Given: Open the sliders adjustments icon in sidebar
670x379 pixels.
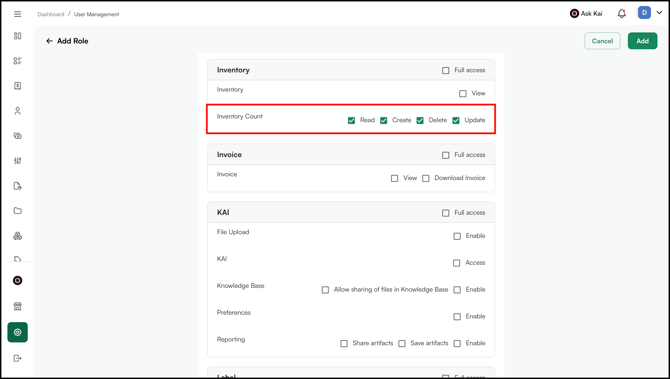Looking at the screenshot, I should click(x=18, y=161).
